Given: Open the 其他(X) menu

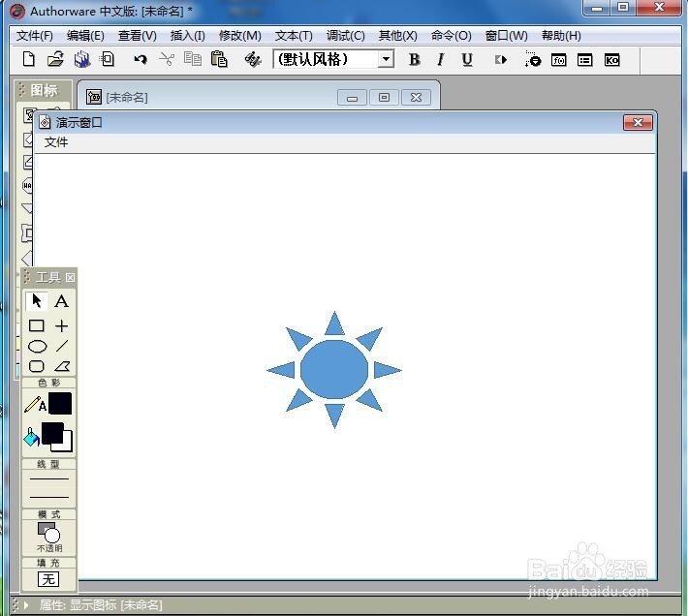Looking at the screenshot, I should (398, 36).
